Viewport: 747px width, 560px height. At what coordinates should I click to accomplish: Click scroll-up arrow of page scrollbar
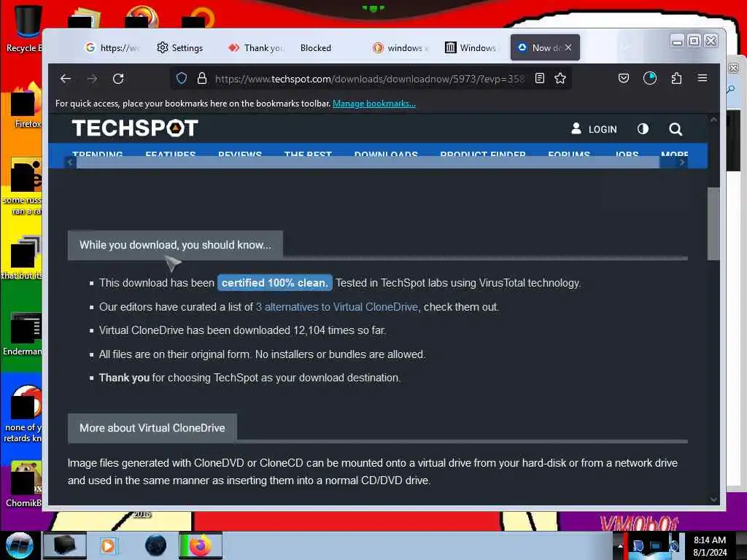click(x=713, y=120)
